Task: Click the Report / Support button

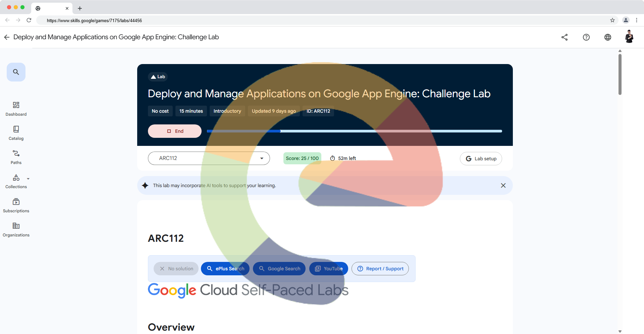Action: pyautogui.click(x=380, y=269)
